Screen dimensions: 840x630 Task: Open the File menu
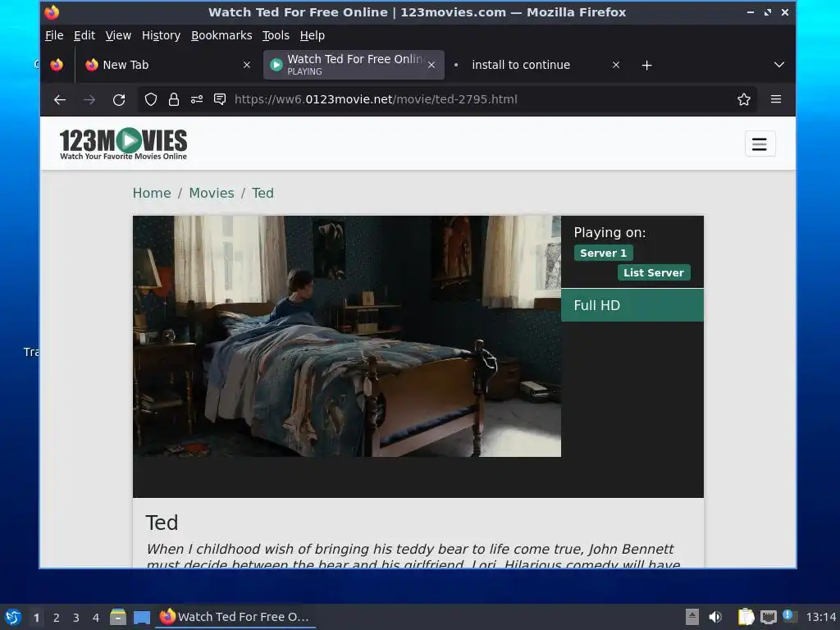(54, 35)
